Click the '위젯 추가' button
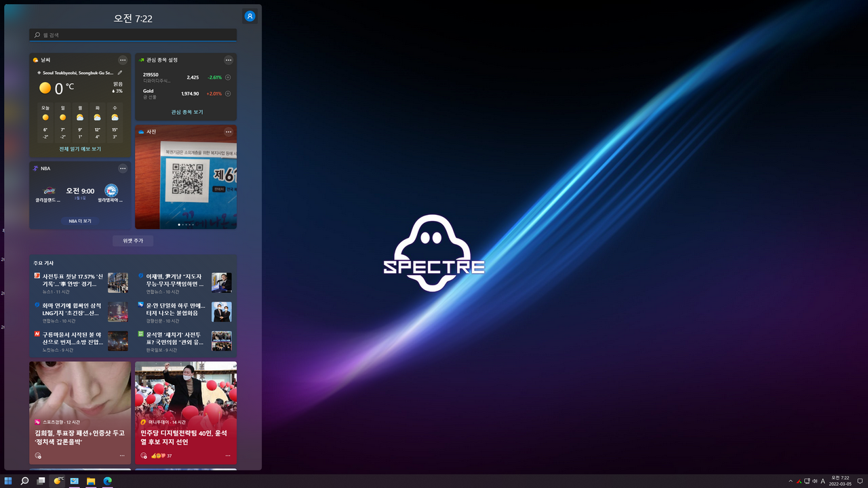The width and height of the screenshot is (868, 488). point(133,241)
